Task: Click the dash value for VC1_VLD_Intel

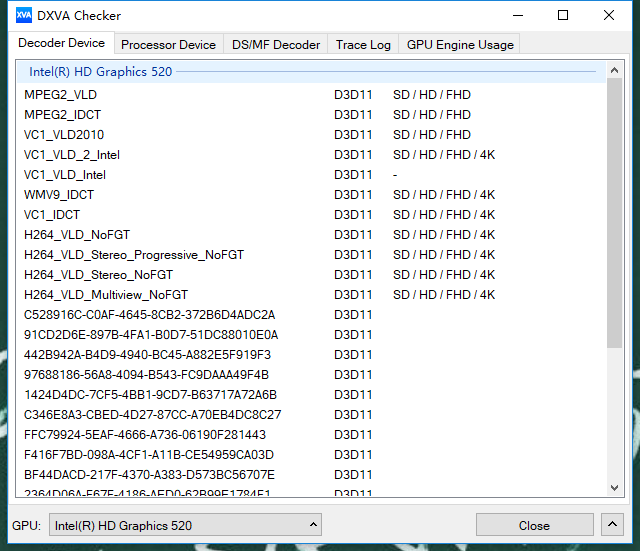Action: [x=395, y=175]
